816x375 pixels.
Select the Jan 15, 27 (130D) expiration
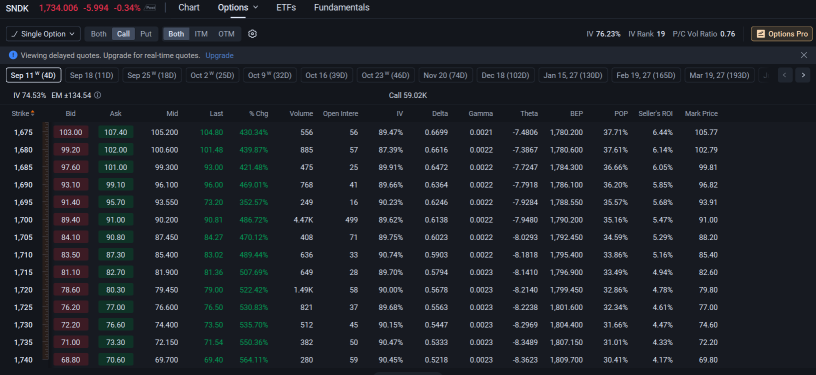click(573, 75)
